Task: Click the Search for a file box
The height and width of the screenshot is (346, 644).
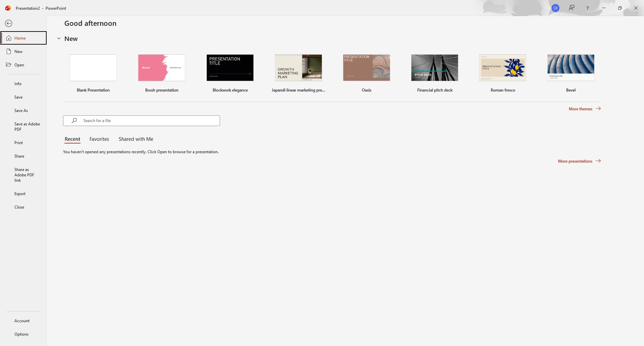Action: coord(142,121)
